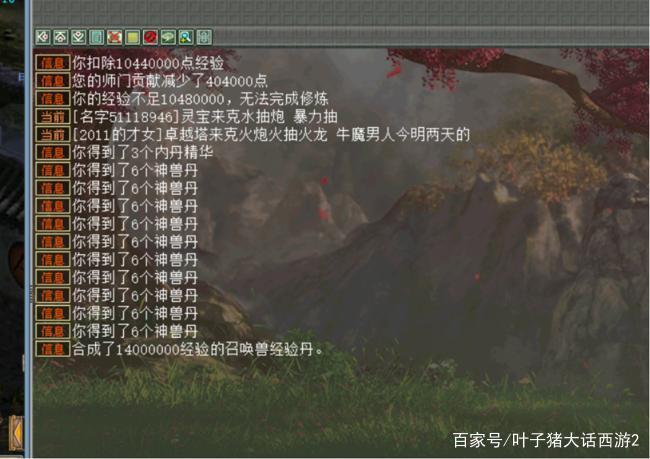Image resolution: width=650 pixels, height=459 pixels.
Task: Click the chat panel left edge resize handle
Action: (30, 294)
